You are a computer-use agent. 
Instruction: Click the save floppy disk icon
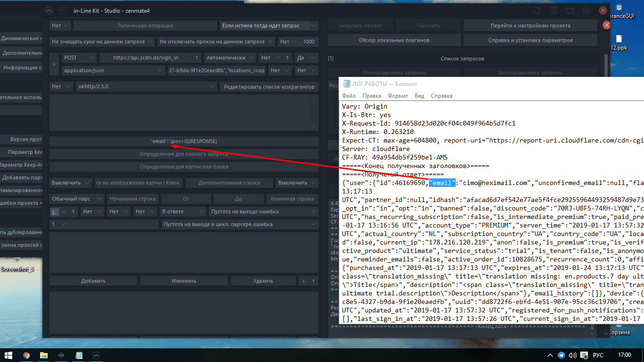pyautogui.click(x=553, y=10)
